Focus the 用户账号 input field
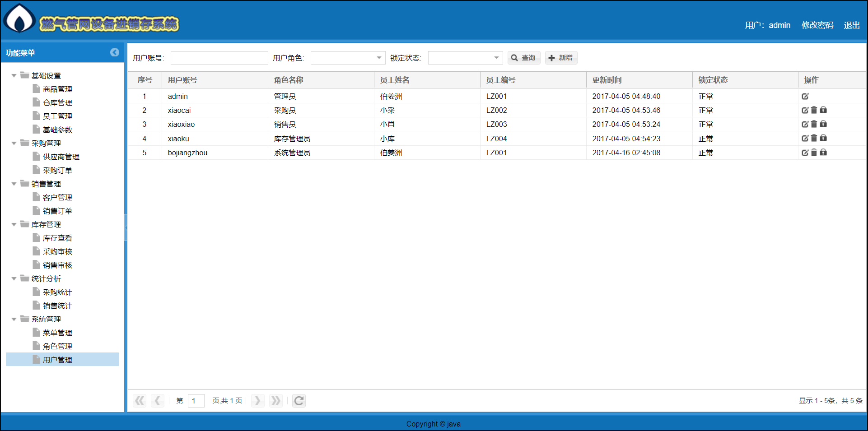 [219, 58]
